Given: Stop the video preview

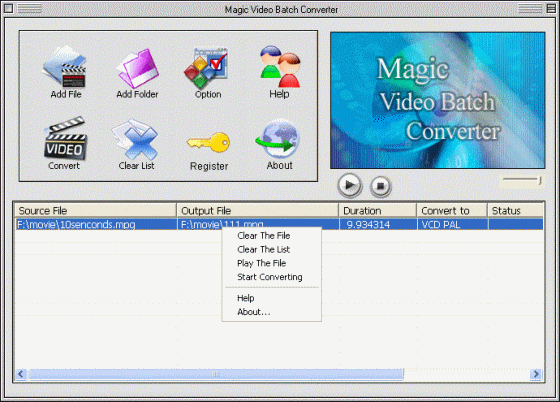Looking at the screenshot, I should (380, 186).
